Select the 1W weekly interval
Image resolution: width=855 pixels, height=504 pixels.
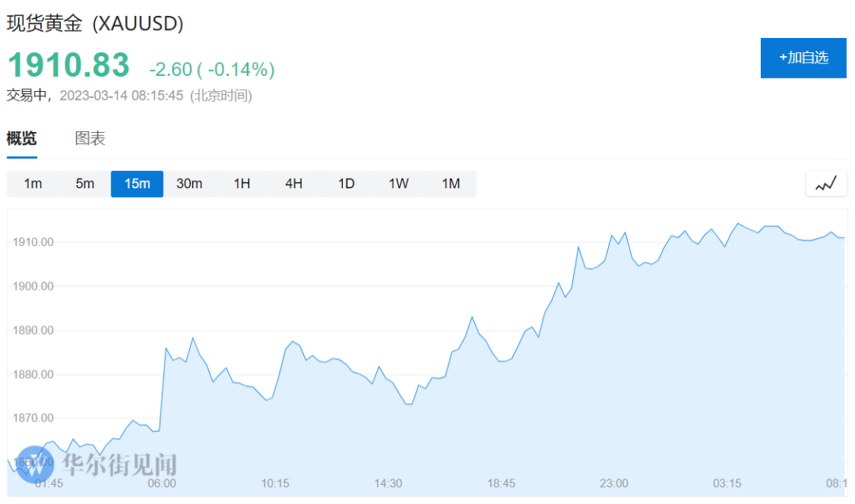(x=398, y=184)
